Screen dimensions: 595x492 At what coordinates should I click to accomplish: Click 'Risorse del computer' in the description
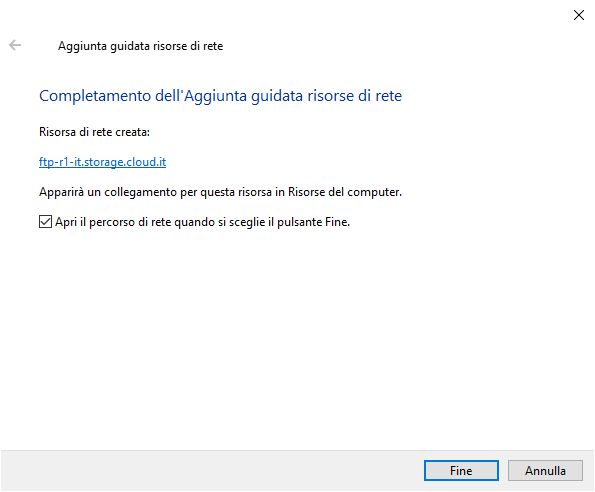(x=345, y=192)
